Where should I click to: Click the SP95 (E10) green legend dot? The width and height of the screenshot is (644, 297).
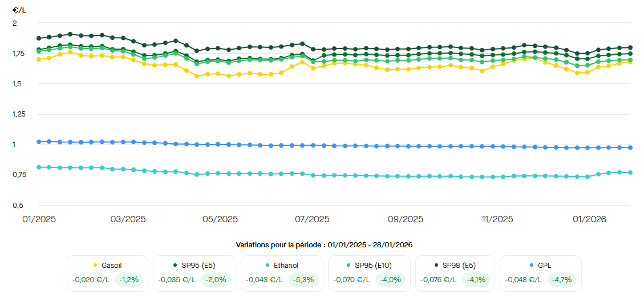coord(349,265)
